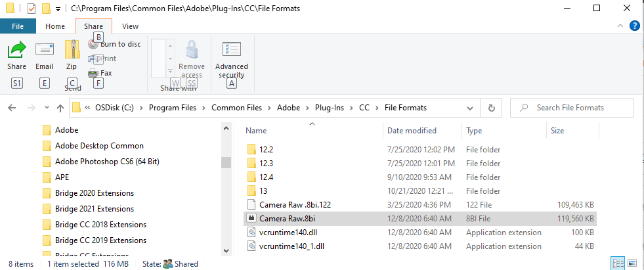The image size is (644, 270).
Task: Collapse the ribbon with the chevron arrow
Action: tap(621, 26)
